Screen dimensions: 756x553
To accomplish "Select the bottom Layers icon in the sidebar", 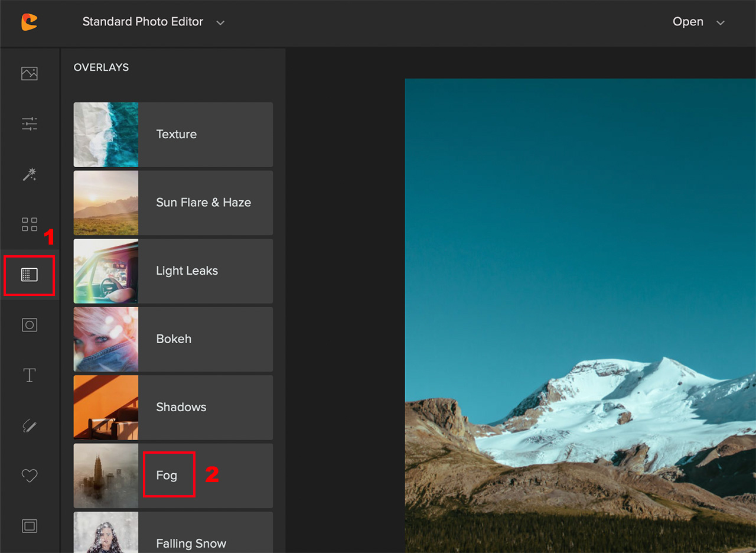I will [x=30, y=526].
